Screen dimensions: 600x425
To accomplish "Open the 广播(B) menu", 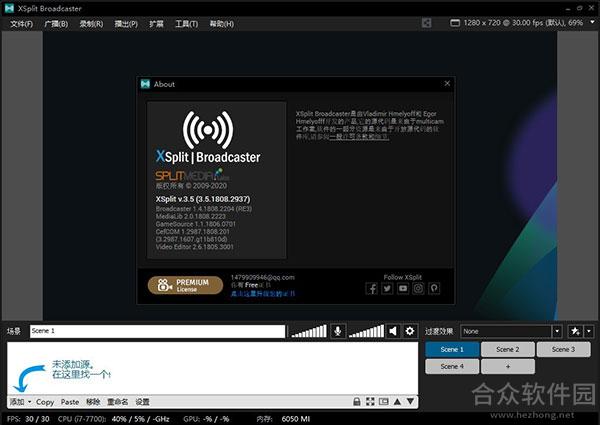I will click(x=56, y=24).
